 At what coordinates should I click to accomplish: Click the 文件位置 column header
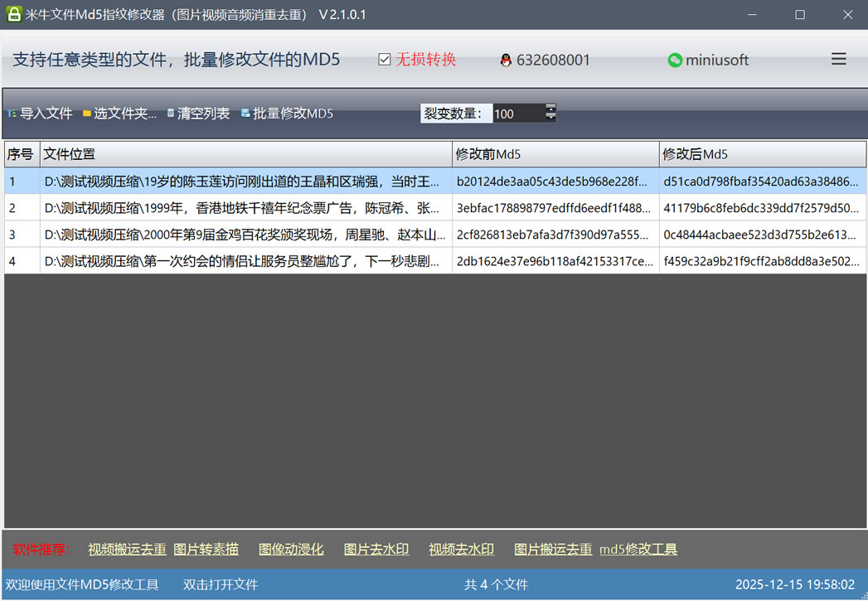click(245, 154)
